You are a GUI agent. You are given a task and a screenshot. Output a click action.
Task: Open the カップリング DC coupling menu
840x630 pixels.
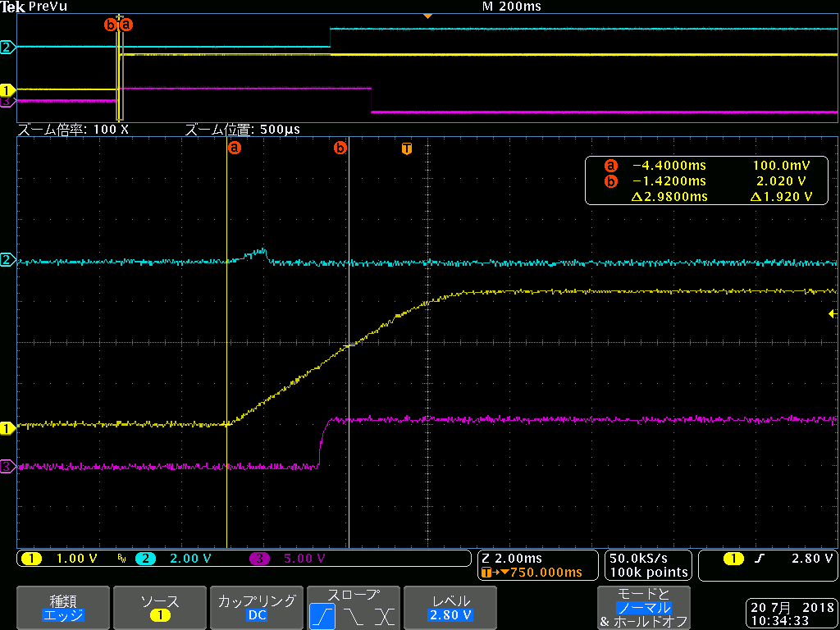(x=257, y=608)
